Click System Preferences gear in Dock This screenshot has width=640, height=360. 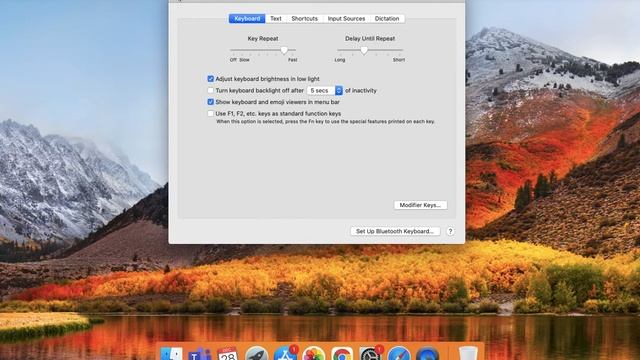pyautogui.click(x=370, y=354)
